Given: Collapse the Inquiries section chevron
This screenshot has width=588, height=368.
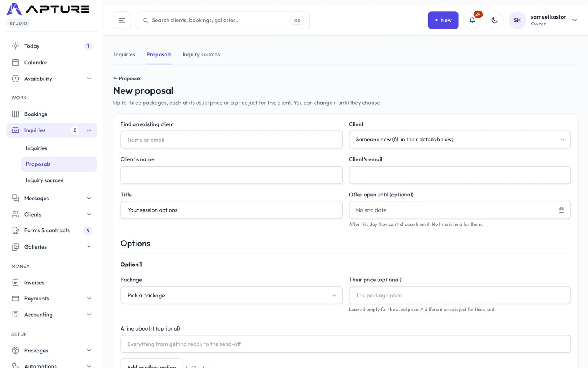Looking at the screenshot, I should [89, 130].
